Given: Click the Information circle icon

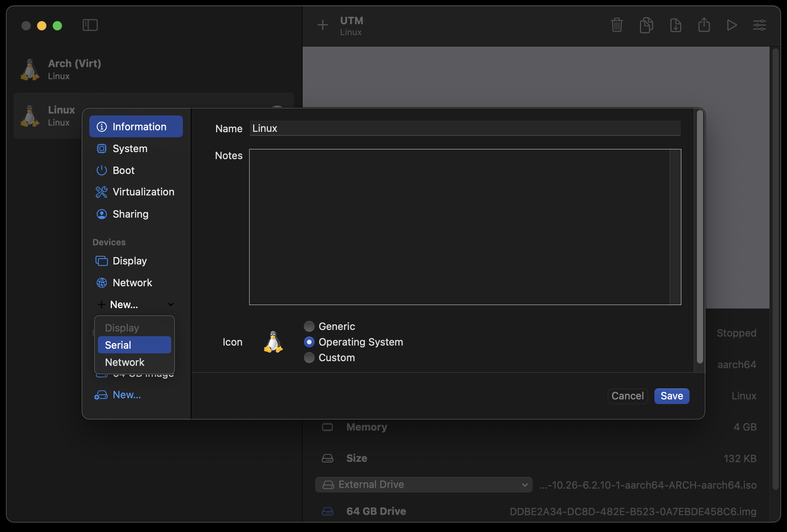Looking at the screenshot, I should 101,127.
